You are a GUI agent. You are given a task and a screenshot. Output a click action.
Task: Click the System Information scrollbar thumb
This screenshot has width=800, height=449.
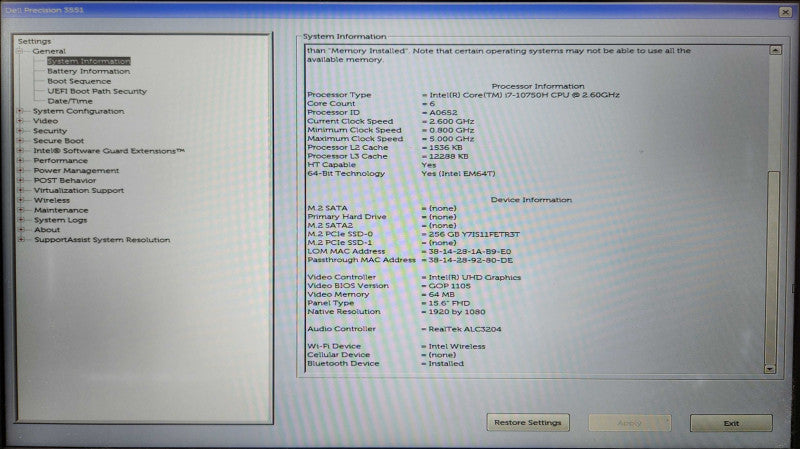click(773, 265)
